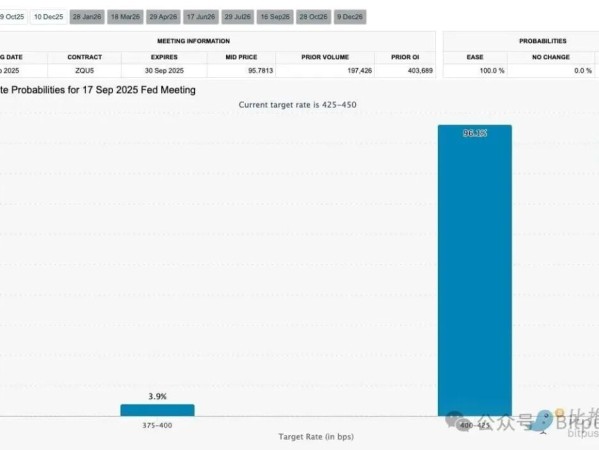Click the 96.1% bar for 400-425
The image size is (599, 450).
pos(475,270)
